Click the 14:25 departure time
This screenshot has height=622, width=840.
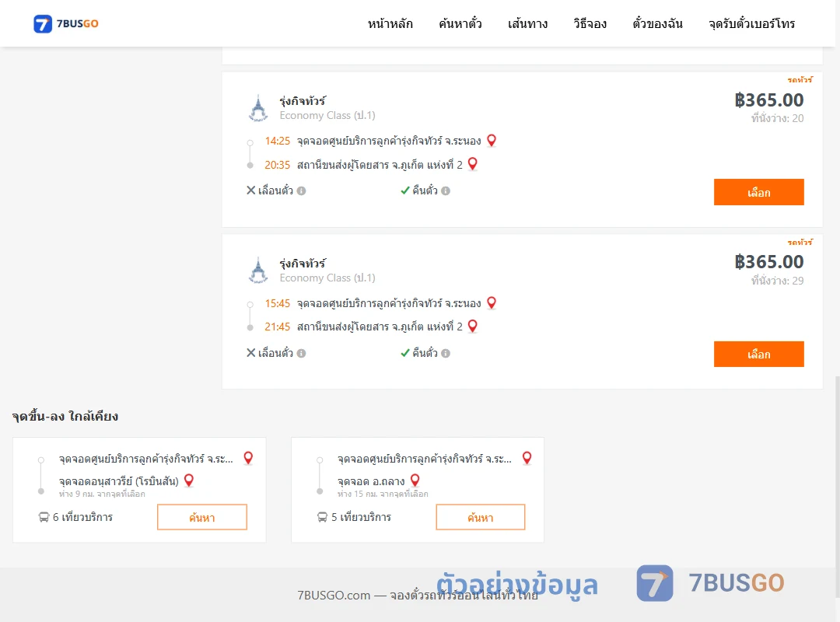tap(278, 141)
